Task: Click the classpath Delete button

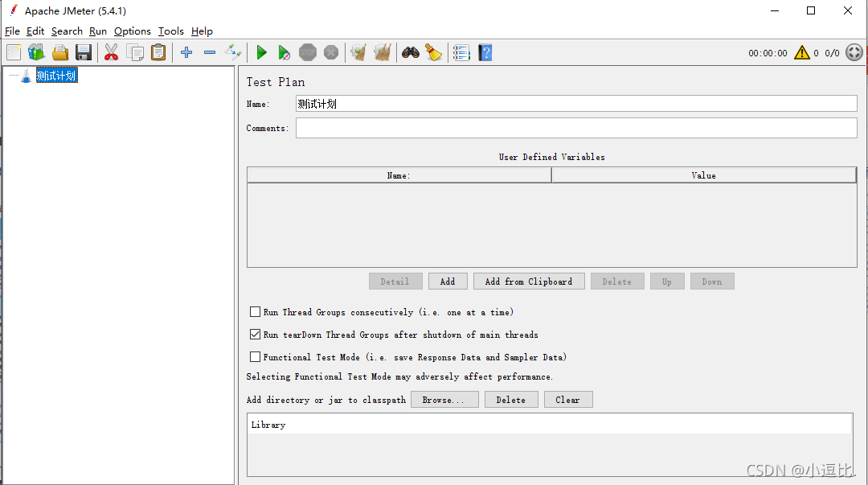Action: coord(511,400)
